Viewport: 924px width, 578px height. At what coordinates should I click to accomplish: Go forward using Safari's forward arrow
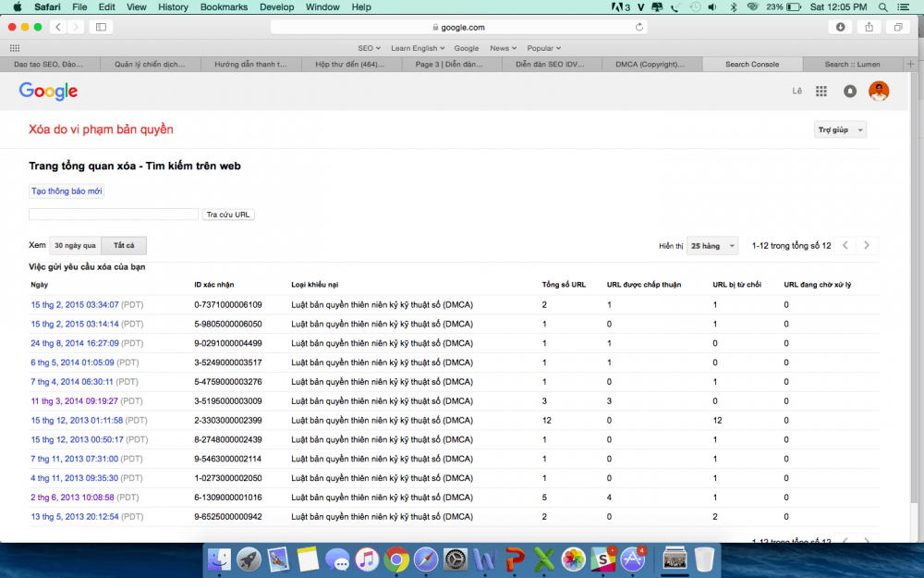76,27
